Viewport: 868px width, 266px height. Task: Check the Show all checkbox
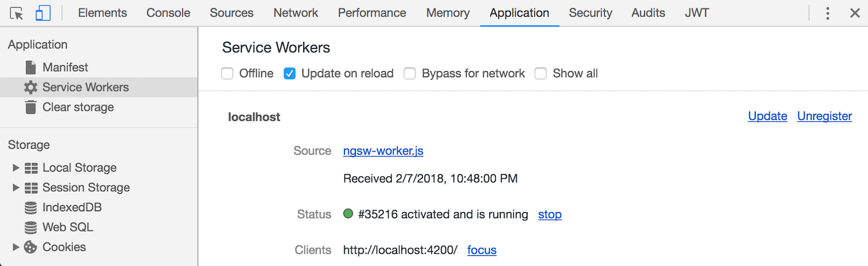[x=541, y=73]
